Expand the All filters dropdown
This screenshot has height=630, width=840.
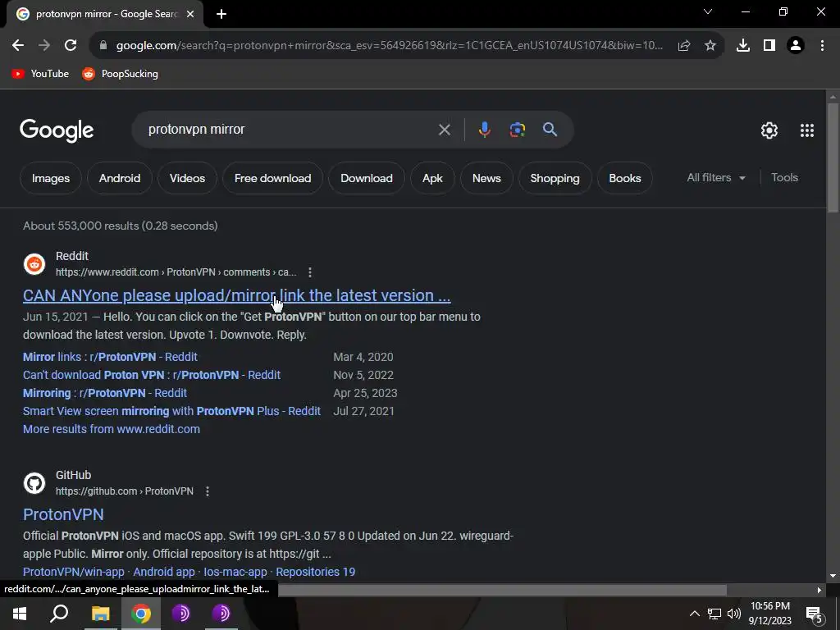point(716,178)
